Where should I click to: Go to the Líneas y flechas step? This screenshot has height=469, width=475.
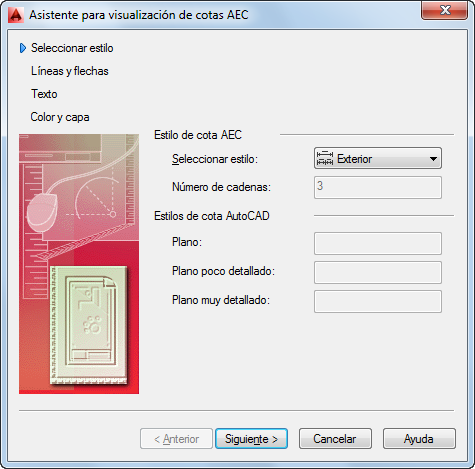click(70, 71)
